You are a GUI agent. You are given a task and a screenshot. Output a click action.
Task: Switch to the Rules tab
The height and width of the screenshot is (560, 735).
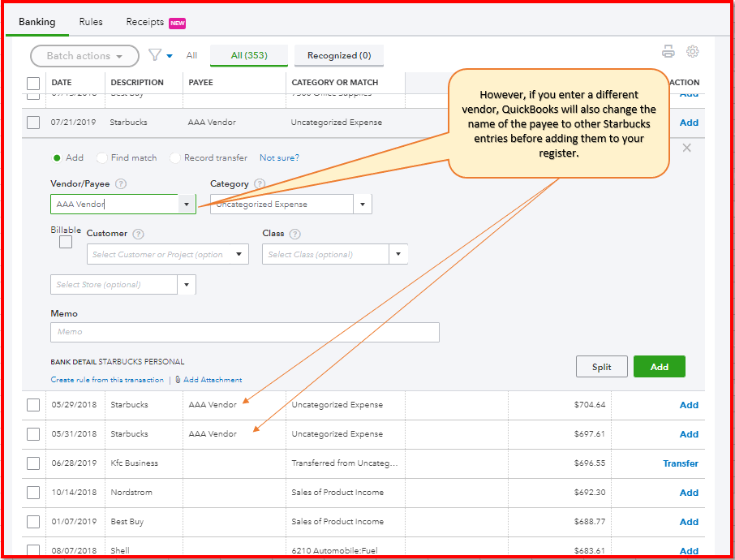point(91,22)
